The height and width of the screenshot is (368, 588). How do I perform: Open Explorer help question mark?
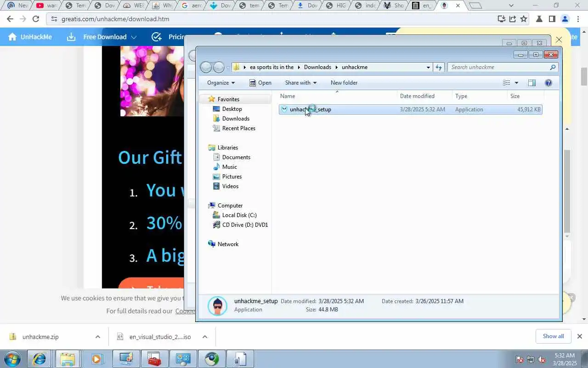(x=548, y=83)
